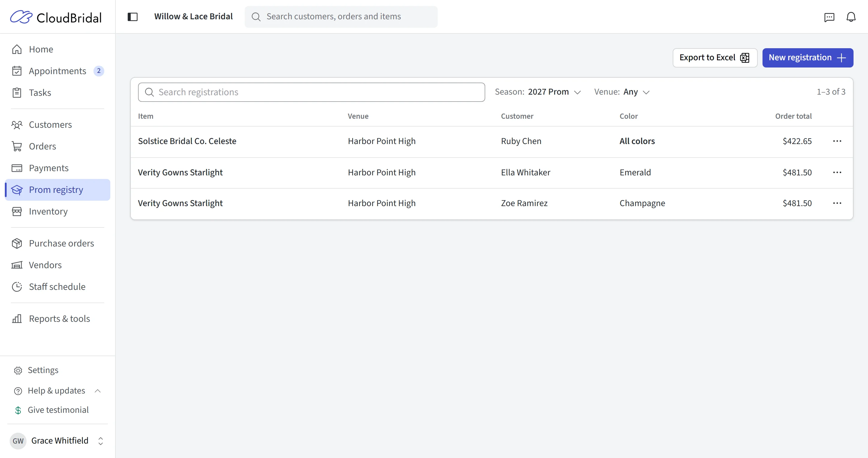
Task: Click the Appointments badge showing 2
Action: tap(98, 71)
